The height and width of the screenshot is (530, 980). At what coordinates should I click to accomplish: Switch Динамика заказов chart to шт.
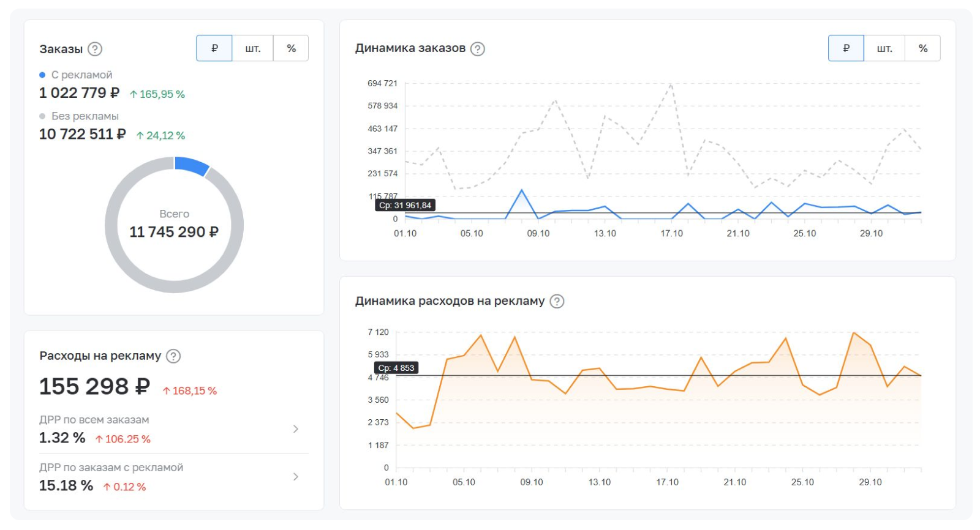point(884,48)
